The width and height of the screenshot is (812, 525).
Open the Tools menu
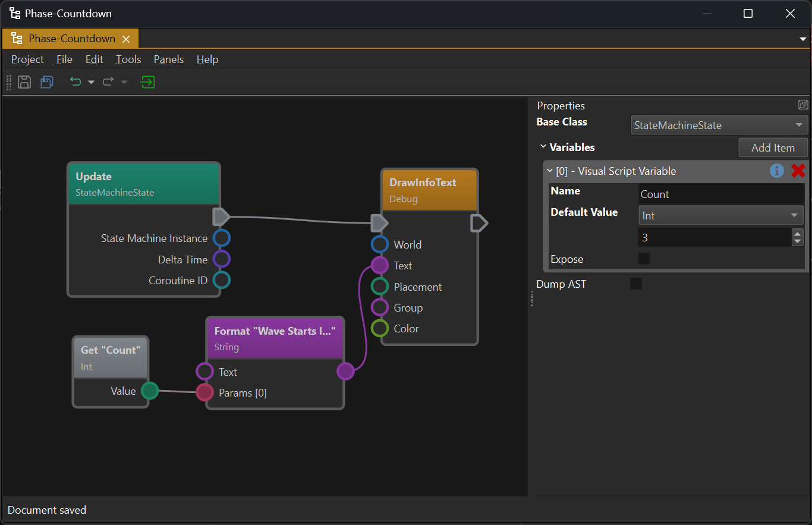[128, 59]
